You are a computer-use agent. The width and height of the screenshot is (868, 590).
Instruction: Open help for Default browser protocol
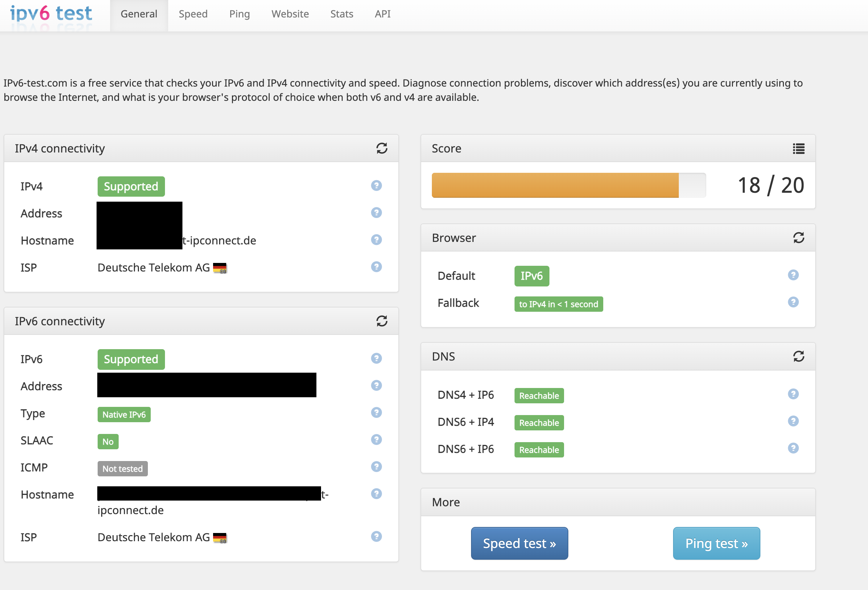point(793,275)
